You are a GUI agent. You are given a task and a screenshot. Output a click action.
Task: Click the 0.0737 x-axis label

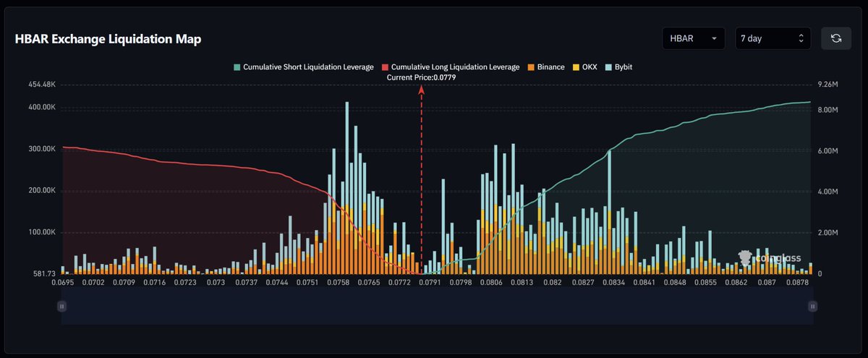point(247,283)
